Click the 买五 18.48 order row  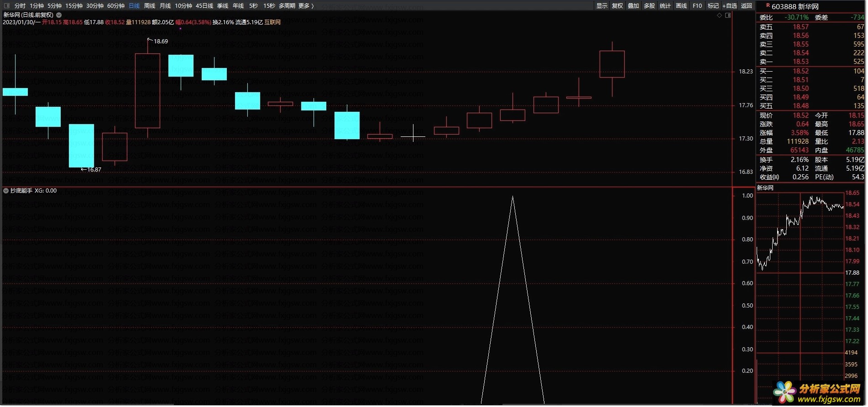[x=811, y=106]
